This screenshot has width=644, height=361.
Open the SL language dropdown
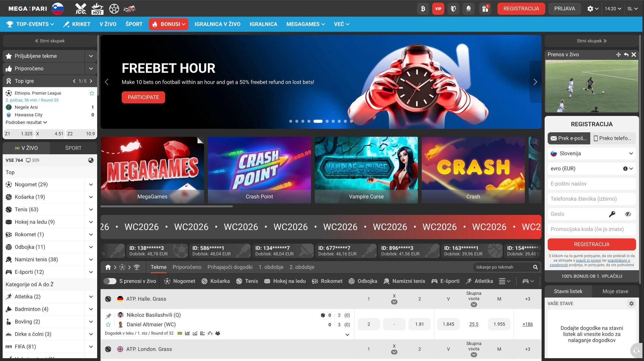[x=632, y=8]
